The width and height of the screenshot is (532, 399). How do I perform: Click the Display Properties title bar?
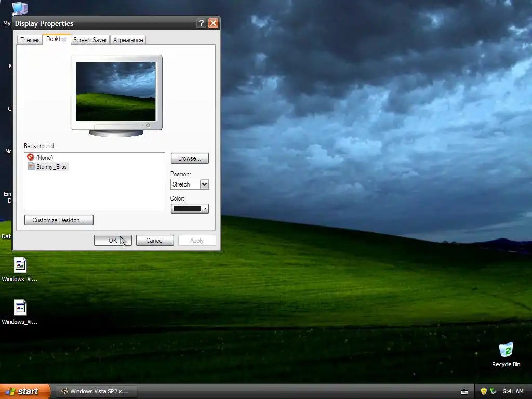(x=105, y=23)
